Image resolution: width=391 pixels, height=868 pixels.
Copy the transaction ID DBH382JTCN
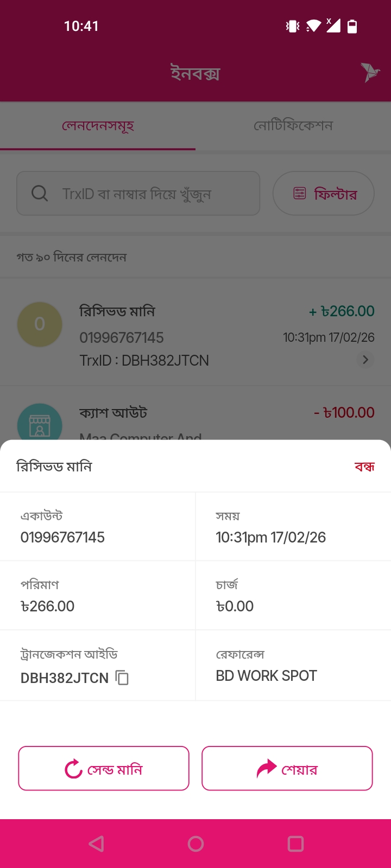122,678
